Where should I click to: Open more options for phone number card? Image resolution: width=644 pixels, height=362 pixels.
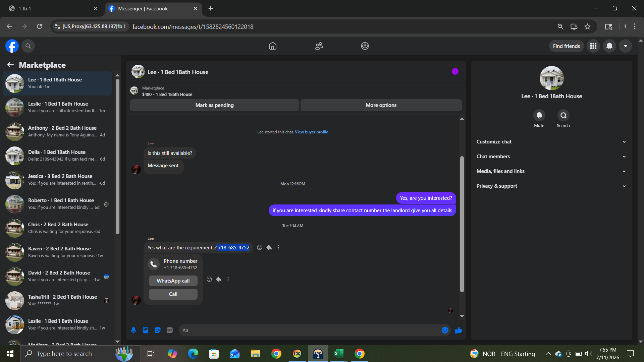(x=228, y=279)
